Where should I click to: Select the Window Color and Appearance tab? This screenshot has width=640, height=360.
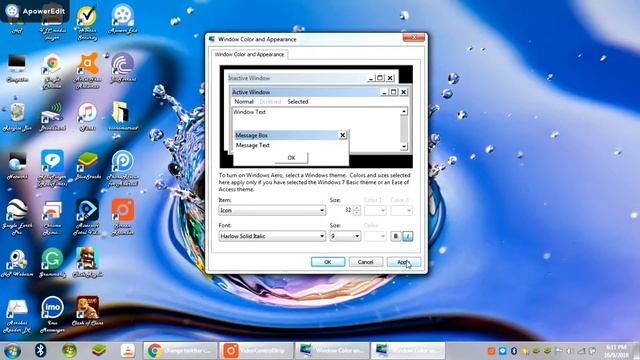point(249,54)
